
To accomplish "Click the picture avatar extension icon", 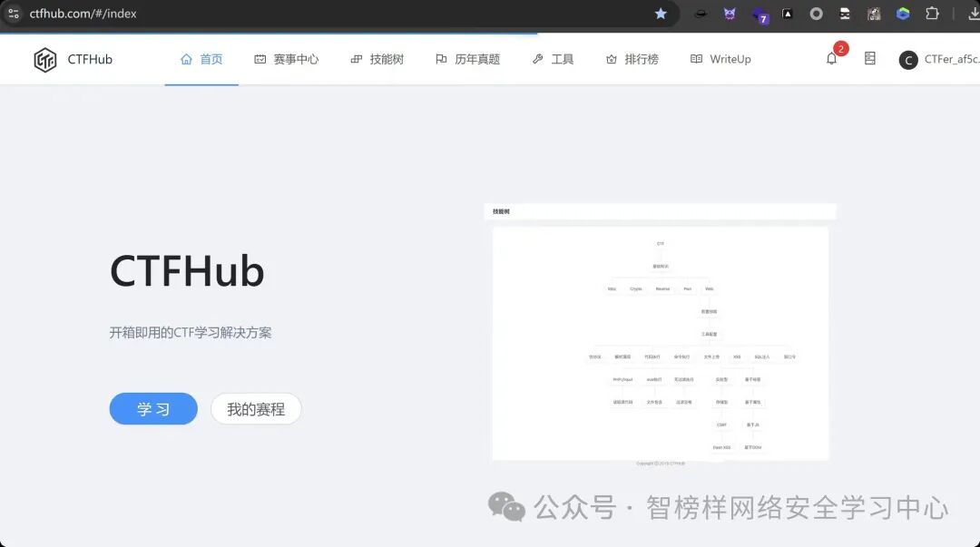I will pos(874,14).
